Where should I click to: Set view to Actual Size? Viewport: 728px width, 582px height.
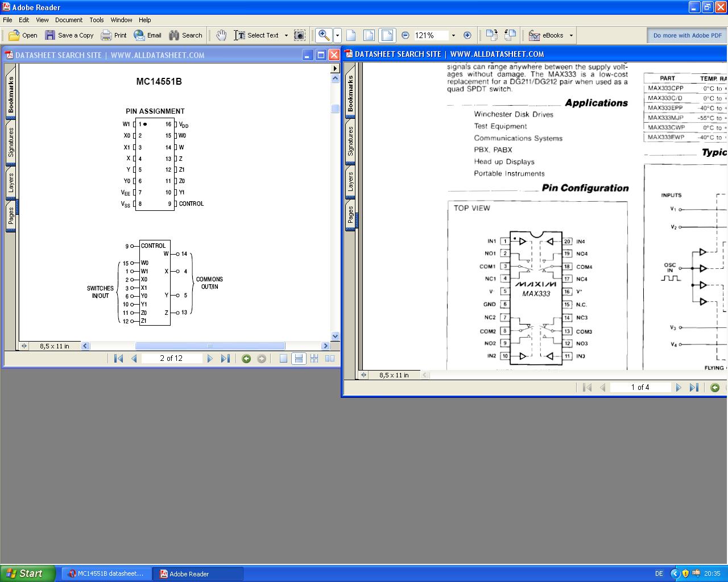pyautogui.click(x=351, y=35)
